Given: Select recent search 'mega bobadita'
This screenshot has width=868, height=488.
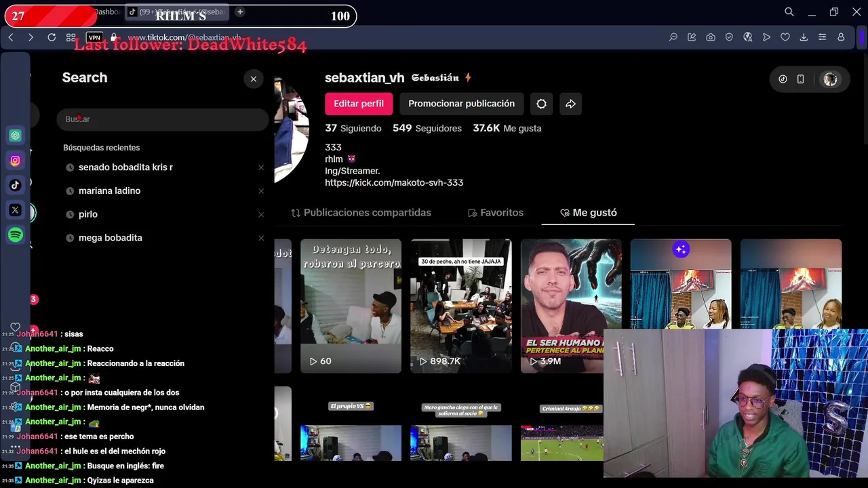Looking at the screenshot, I should [111, 238].
